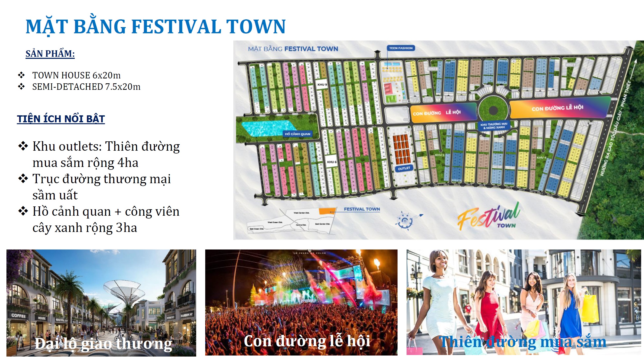The image size is (644, 363).
Task: Click the "COFFEE" shop sign in the rendering
Action: click(x=19, y=316)
